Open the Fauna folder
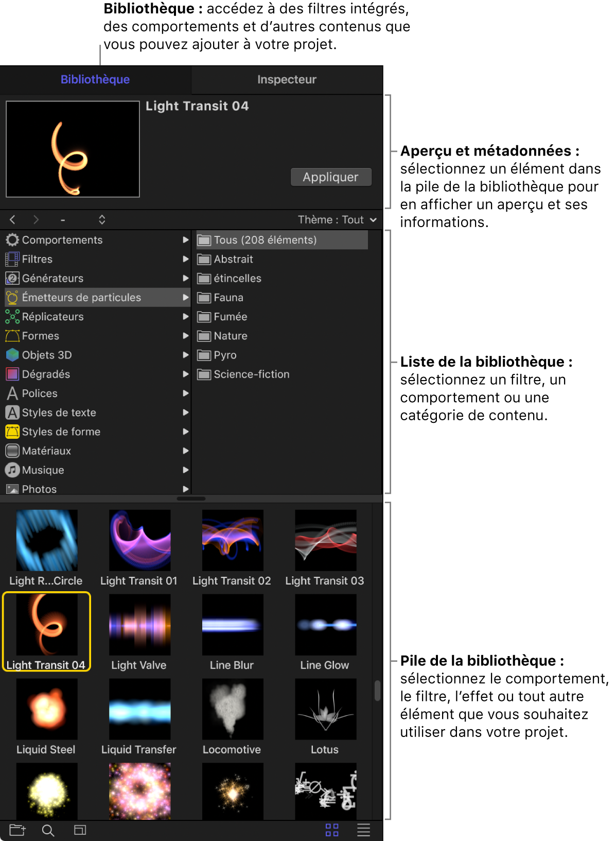 [282, 297]
